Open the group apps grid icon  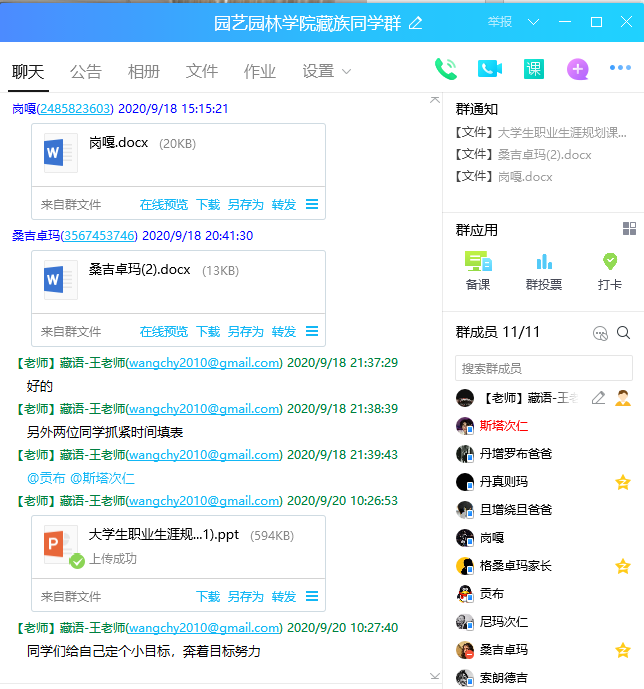point(629,228)
